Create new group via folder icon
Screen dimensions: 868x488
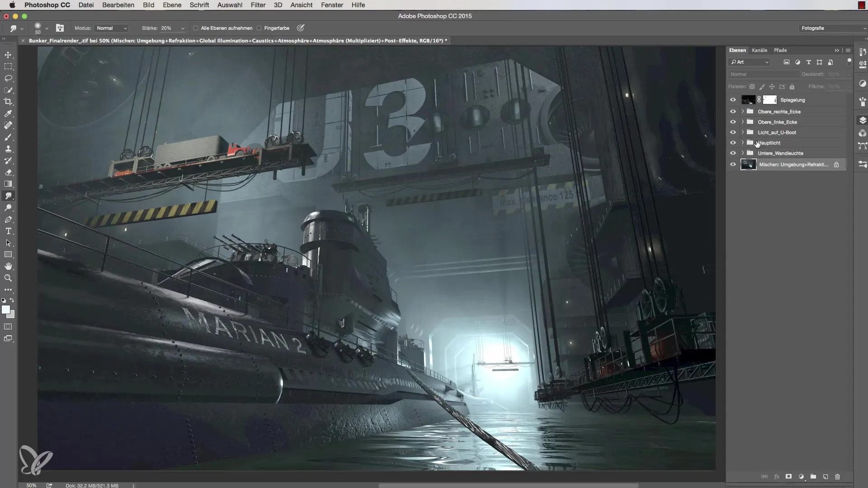pyautogui.click(x=813, y=477)
